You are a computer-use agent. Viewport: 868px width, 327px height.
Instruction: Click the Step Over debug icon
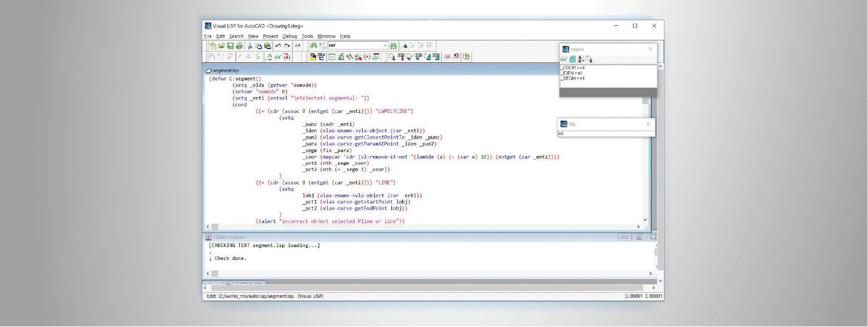pos(221,57)
